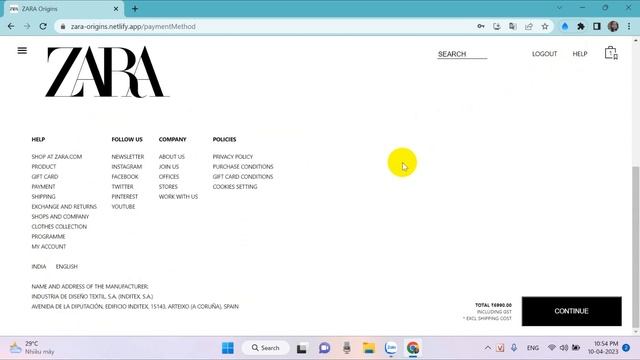Viewport: 640px width, 360px height.
Task: Click the ZARA logo
Action: 107,72
